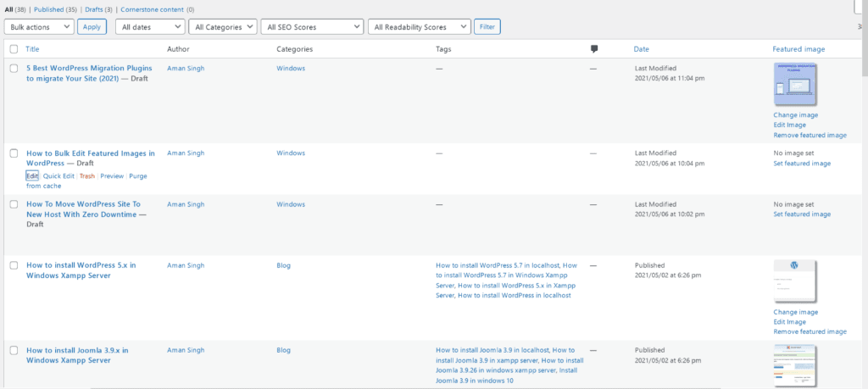This screenshot has width=868, height=389.
Task: Open How to install Joomla 3.9.x post
Action: coord(77,355)
